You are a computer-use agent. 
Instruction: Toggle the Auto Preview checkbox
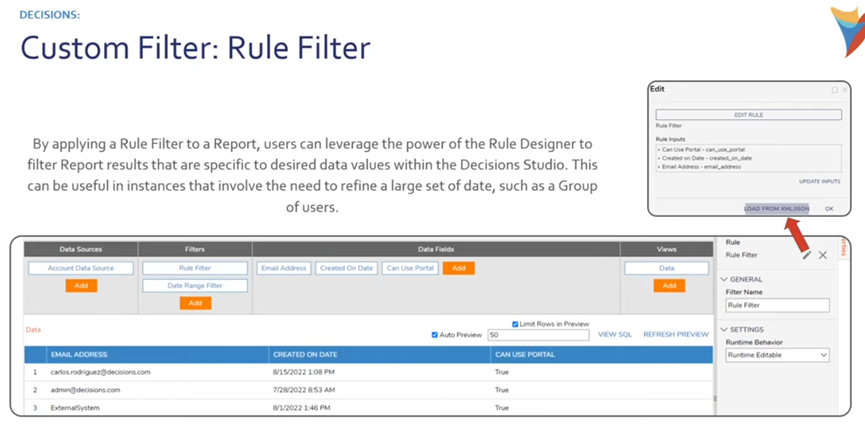pos(435,335)
